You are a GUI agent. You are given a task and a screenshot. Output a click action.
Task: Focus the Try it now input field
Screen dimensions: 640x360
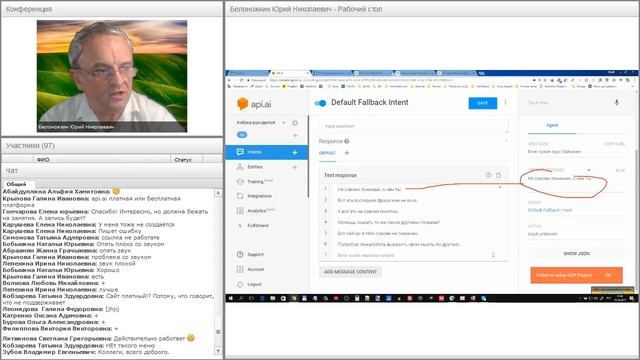click(x=569, y=103)
